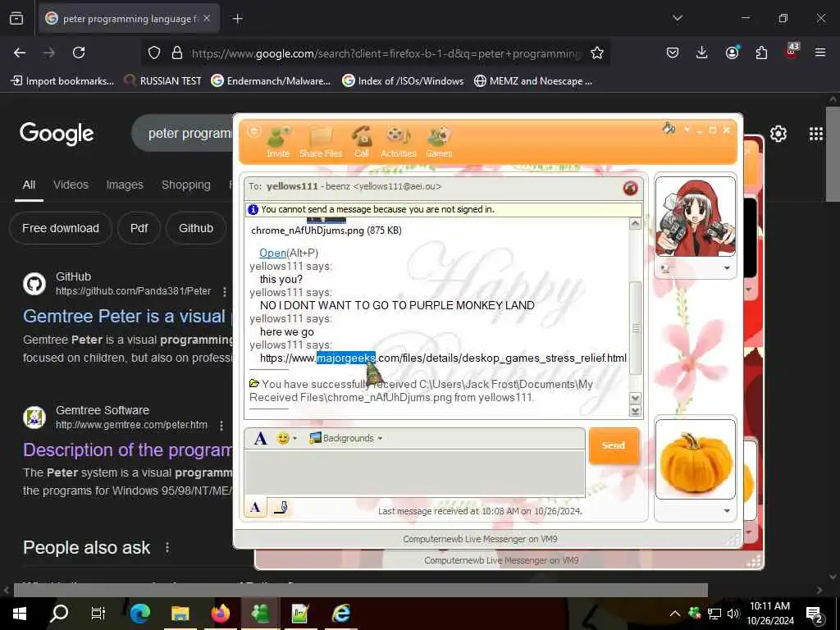Click the Invite icon in Messenger

pyautogui.click(x=278, y=141)
